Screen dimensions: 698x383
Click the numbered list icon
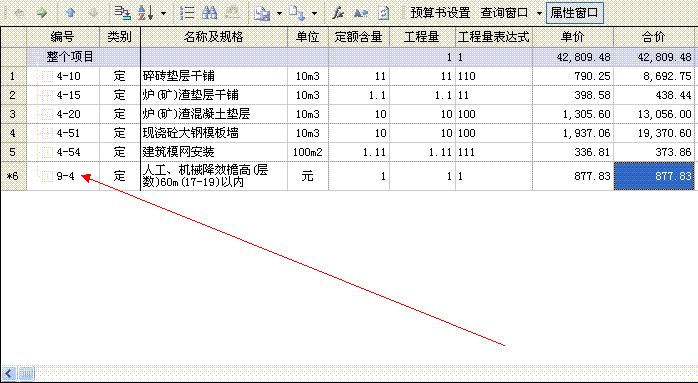(x=188, y=13)
